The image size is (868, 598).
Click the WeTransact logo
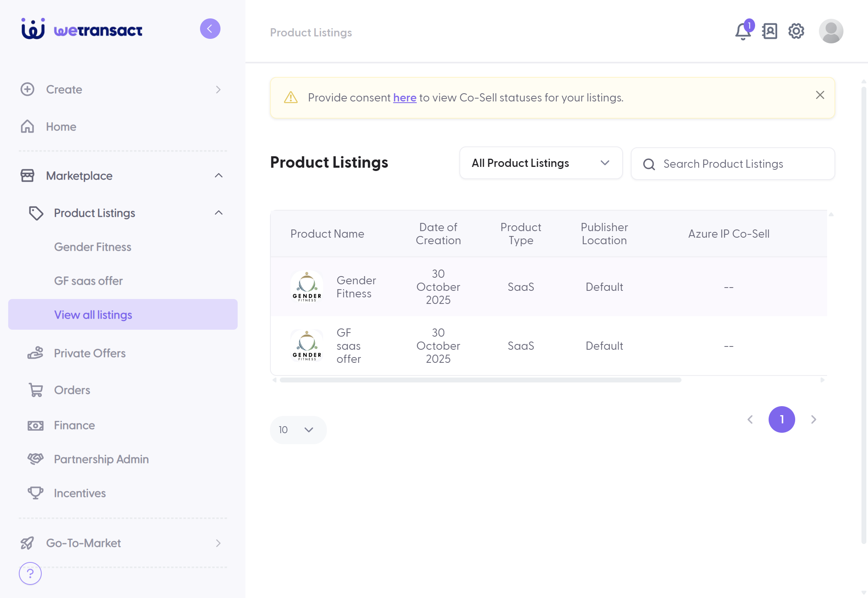82,29
